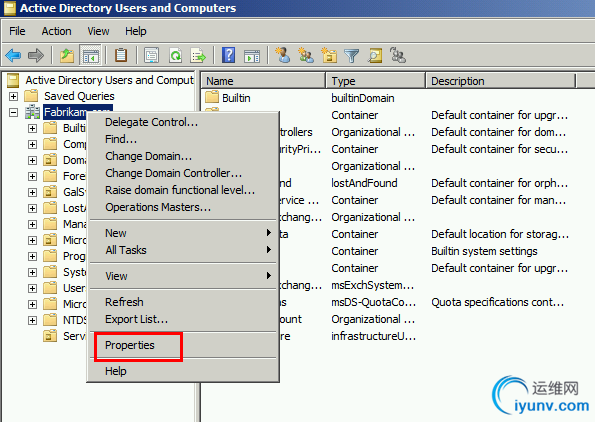Click the lostAndFound type cell
This screenshot has height=422, width=595.
click(x=364, y=183)
